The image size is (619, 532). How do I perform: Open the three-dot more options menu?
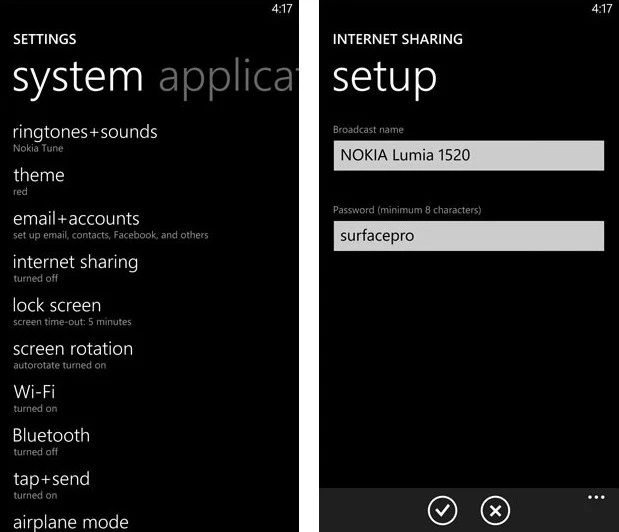pyautogui.click(x=596, y=497)
